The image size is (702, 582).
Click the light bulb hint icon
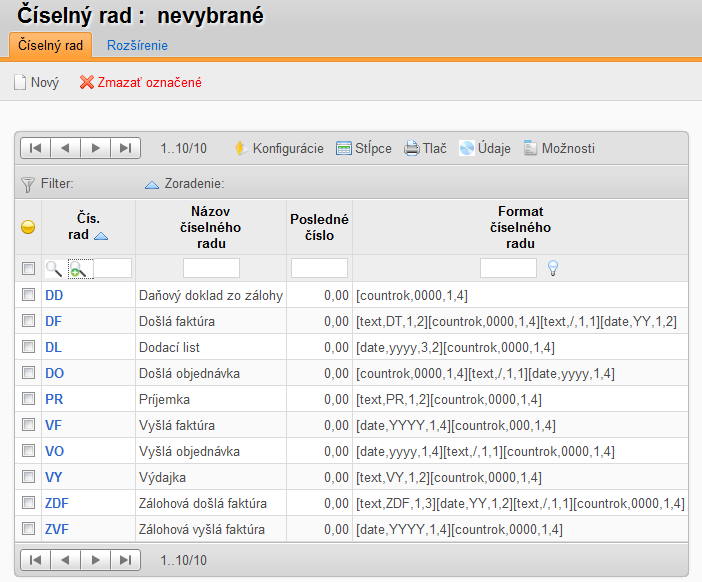tap(553, 268)
